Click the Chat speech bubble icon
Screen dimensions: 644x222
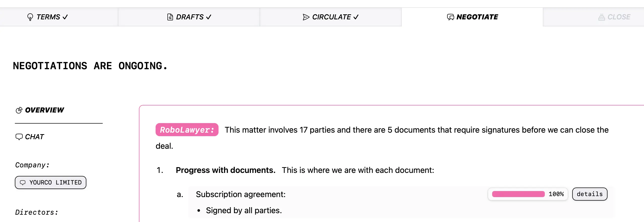[19, 137]
